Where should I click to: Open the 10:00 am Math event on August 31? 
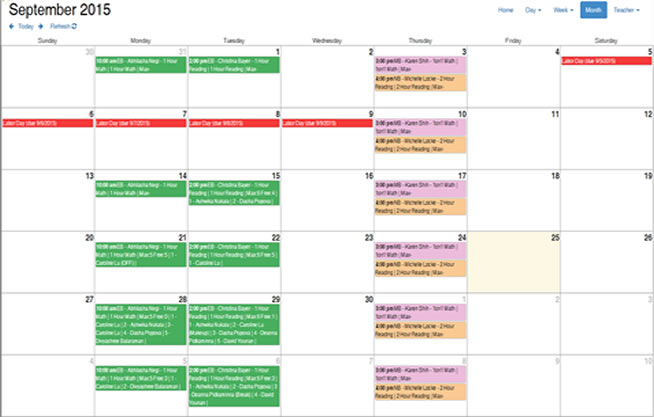point(141,65)
